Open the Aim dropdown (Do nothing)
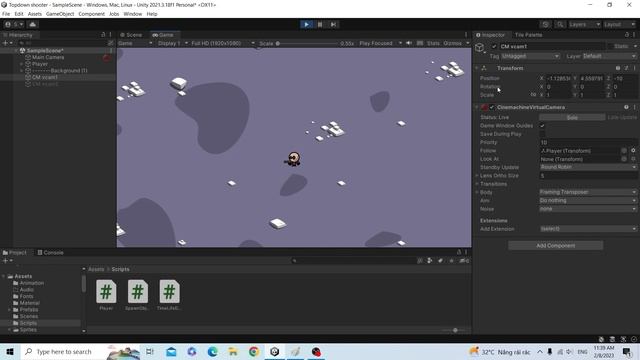640x360 pixels. (588, 201)
